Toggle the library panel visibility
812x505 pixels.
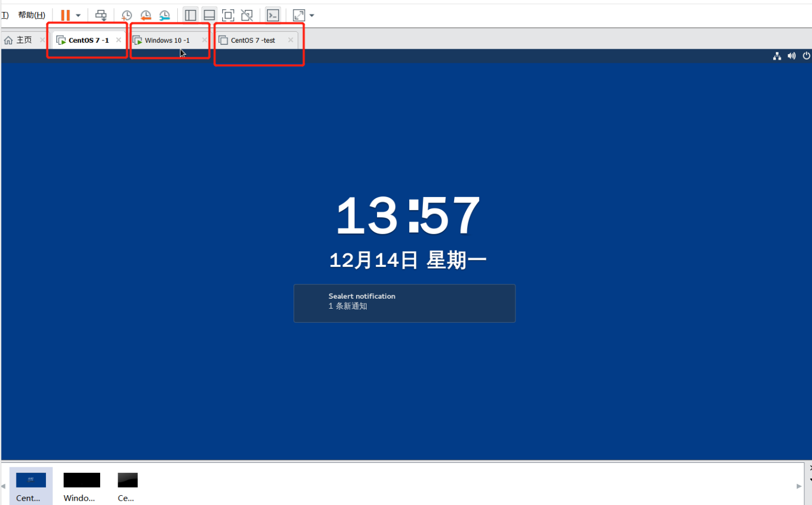click(x=190, y=15)
